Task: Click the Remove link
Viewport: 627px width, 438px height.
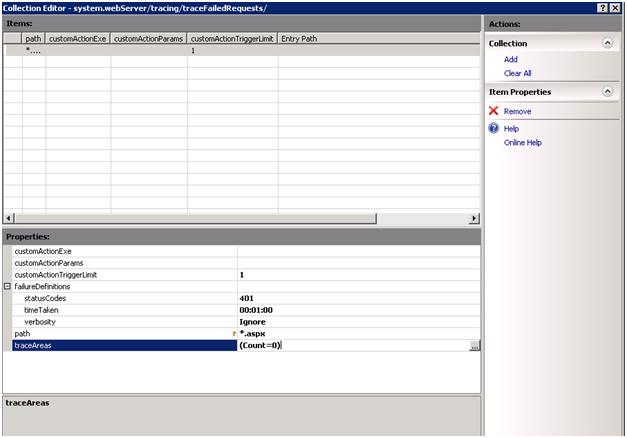Action: pyautogui.click(x=517, y=111)
